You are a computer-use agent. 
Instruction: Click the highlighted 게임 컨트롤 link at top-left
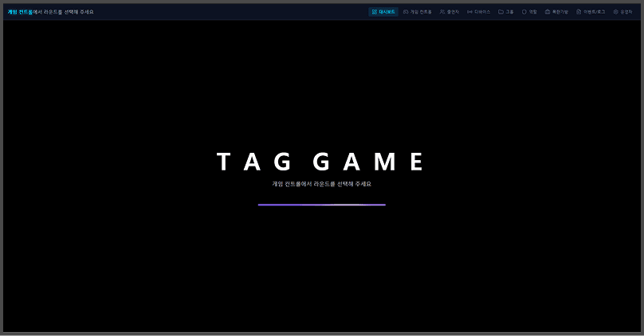coord(20,12)
